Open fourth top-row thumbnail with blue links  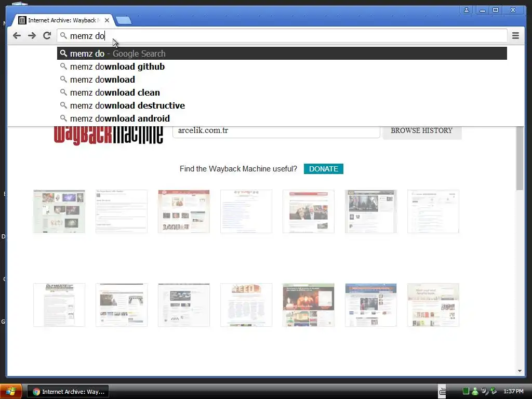pyautogui.click(x=246, y=211)
